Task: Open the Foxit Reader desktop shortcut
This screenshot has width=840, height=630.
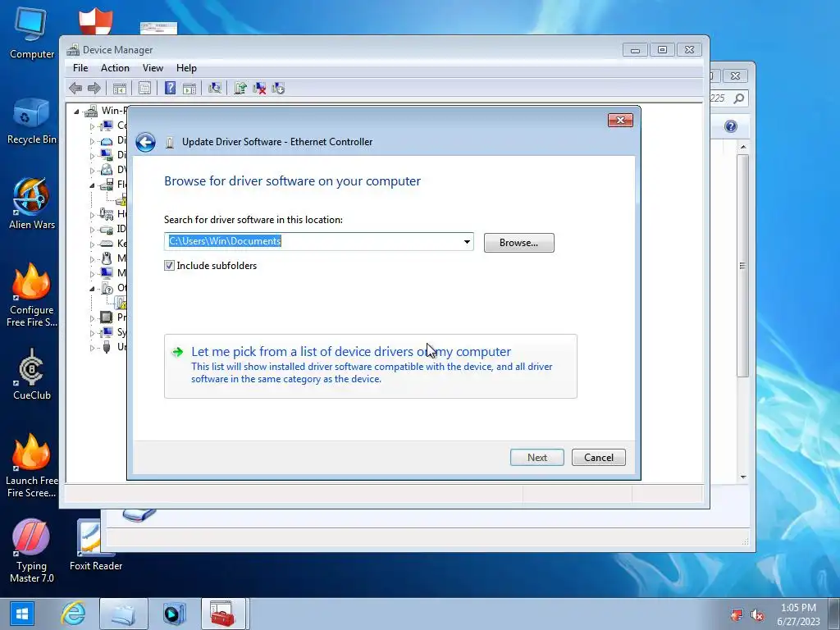Action: (96, 546)
